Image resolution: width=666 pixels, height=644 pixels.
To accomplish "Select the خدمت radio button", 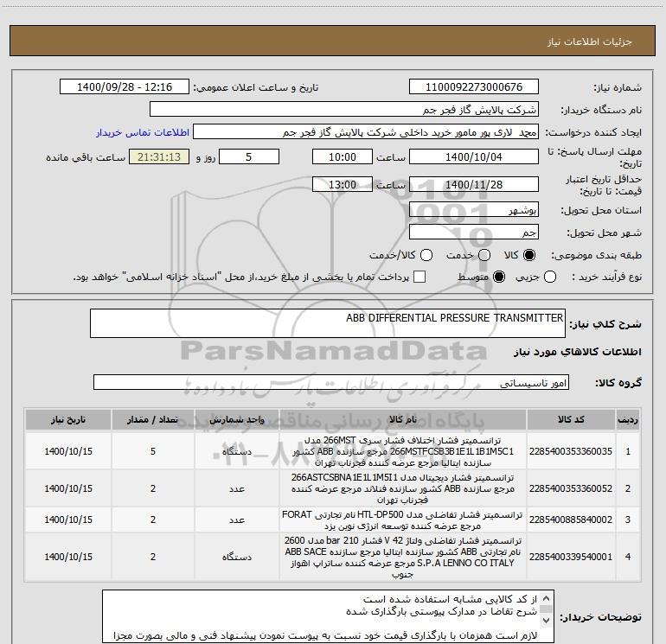I will point(484,255).
